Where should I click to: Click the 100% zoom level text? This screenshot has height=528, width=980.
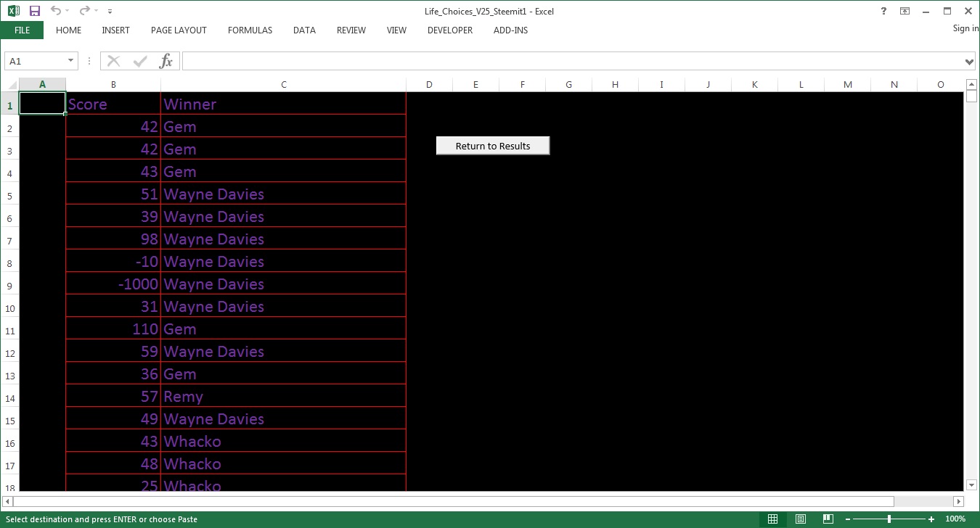(x=955, y=519)
